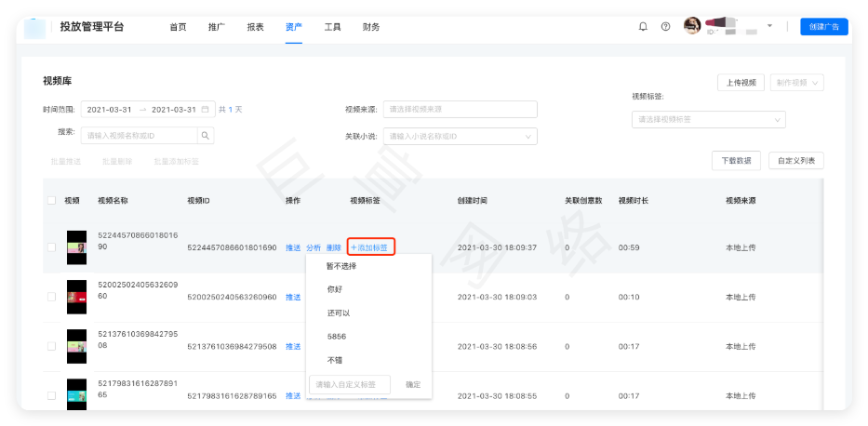Click timestamp 2021-03-30 18:08:56
Viewport: 868px width, 426px height.
pos(497,346)
